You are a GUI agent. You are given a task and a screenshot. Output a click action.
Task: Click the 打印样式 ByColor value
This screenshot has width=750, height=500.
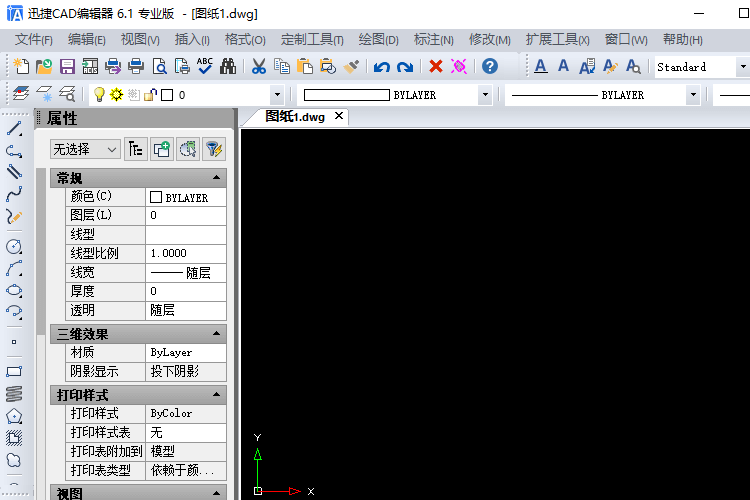186,413
